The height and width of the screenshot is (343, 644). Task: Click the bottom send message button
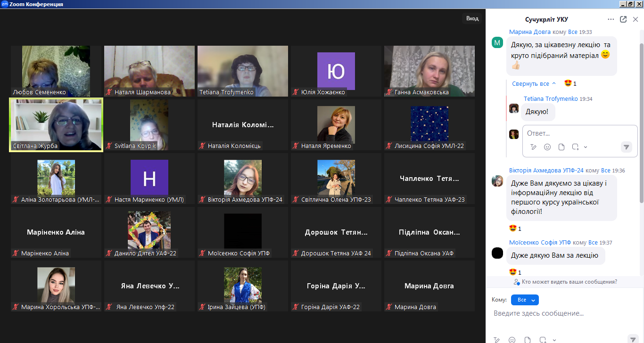[633, 339]
